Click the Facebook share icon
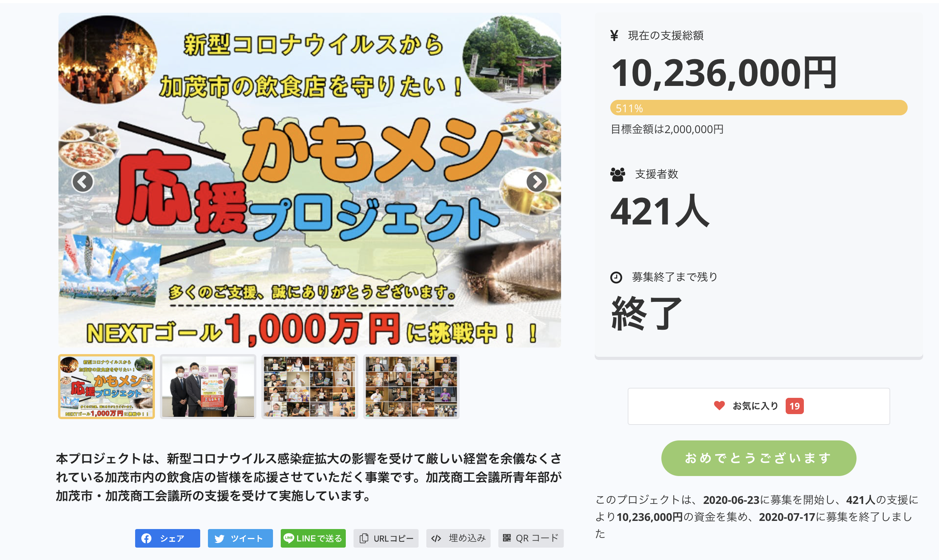 point(146,538)
